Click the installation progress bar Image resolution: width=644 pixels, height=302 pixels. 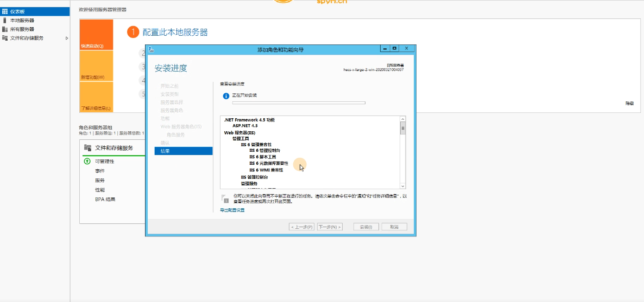299,102
